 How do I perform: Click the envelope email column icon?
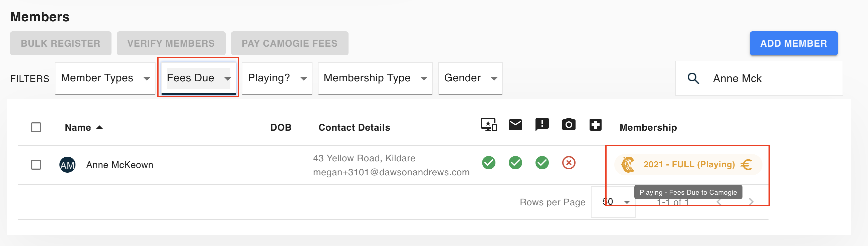[x=515, y=125]
